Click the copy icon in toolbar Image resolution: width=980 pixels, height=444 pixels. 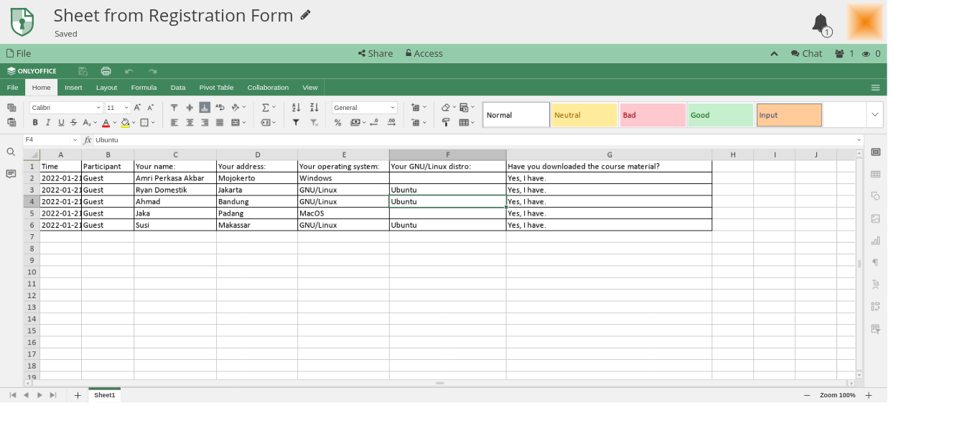click(11, 108)
